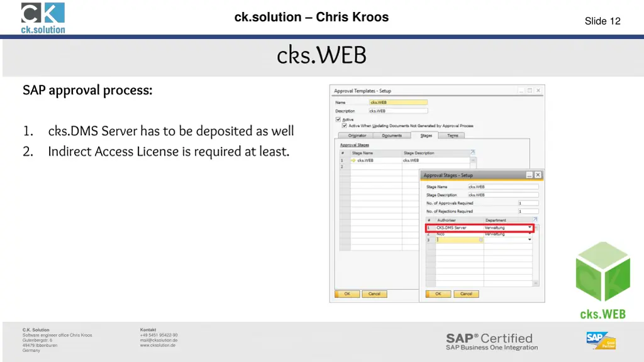
Task: Select the Stages tab
Action: point(426,136)
